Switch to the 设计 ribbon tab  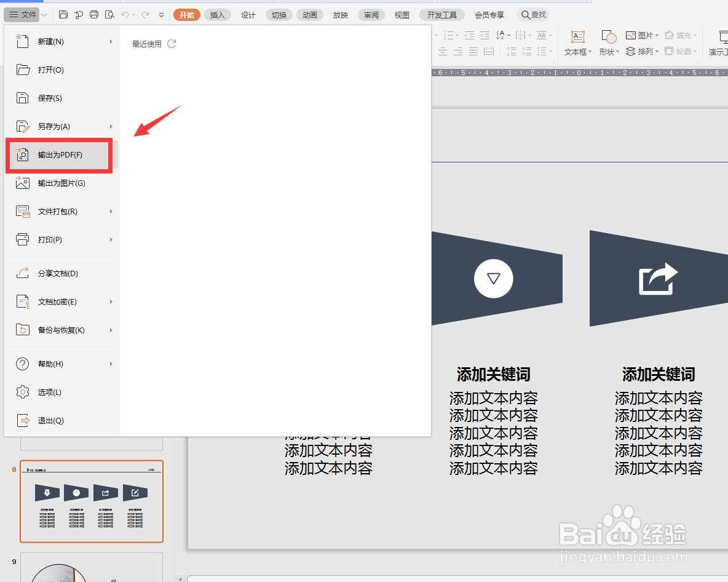click(x=248, y=15)
